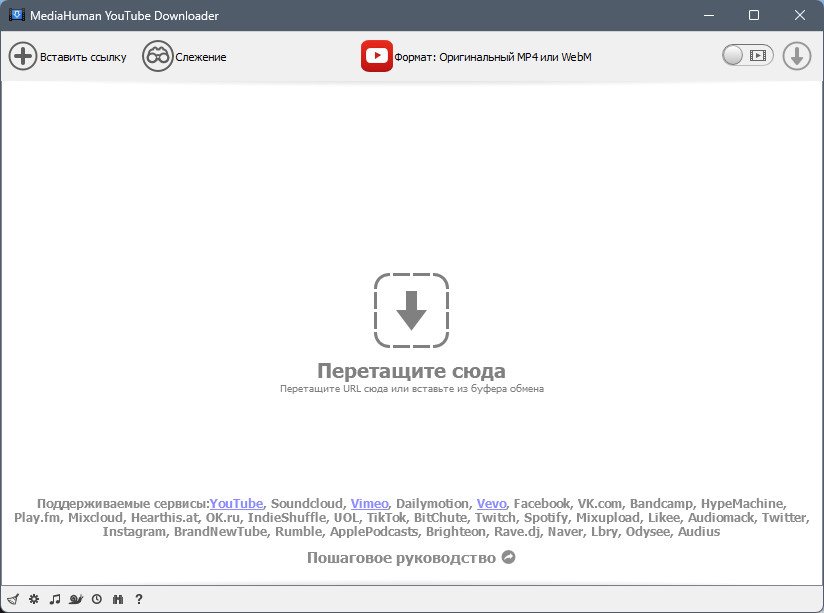Clear the list with the broom icon
Screen dimensions: 824x613
[x=13, y=599]
